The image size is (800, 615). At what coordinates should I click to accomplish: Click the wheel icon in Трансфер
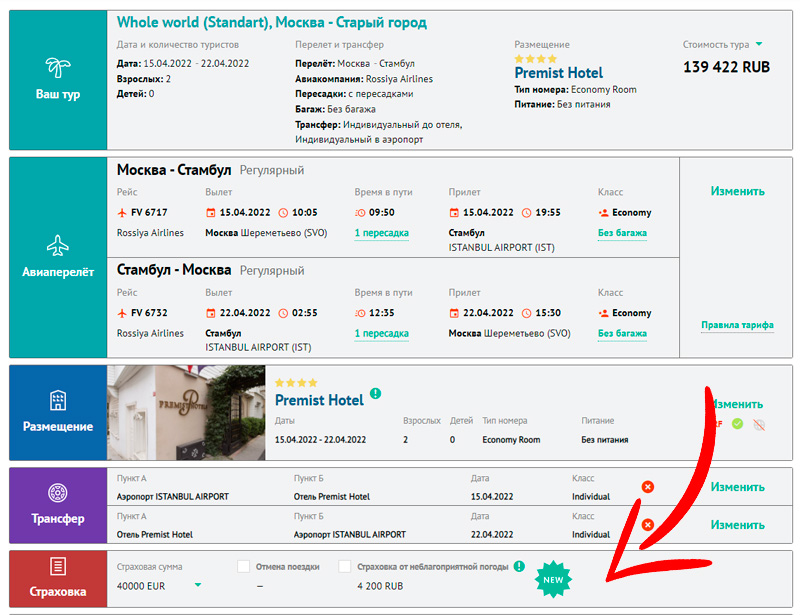58,494
